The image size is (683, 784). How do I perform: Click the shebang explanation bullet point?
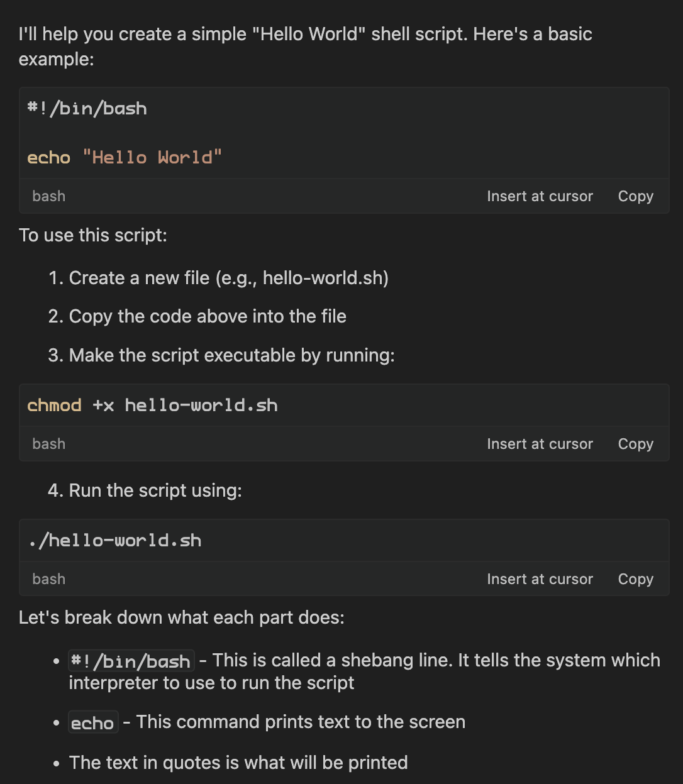coord(365,671)
